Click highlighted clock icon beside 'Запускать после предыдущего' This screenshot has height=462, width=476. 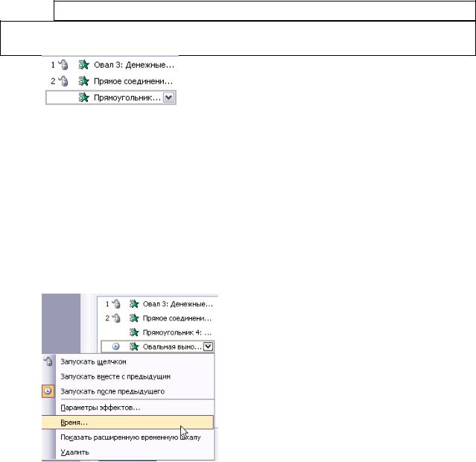coord(48,391)
